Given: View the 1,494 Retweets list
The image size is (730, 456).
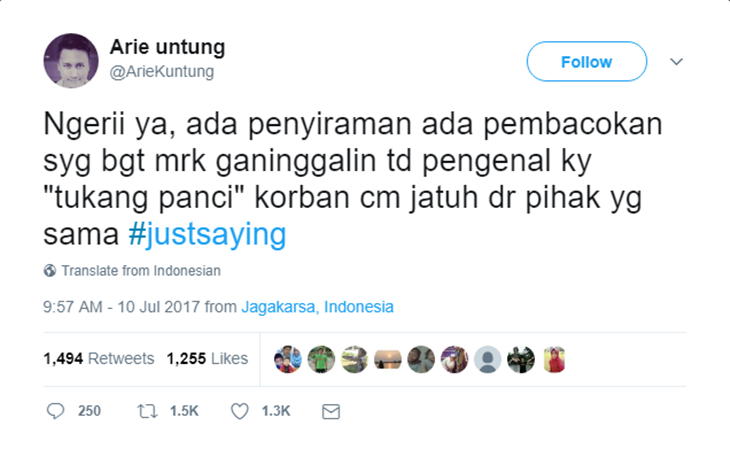Looking at the screenshot, I should [x=99, y=358].
